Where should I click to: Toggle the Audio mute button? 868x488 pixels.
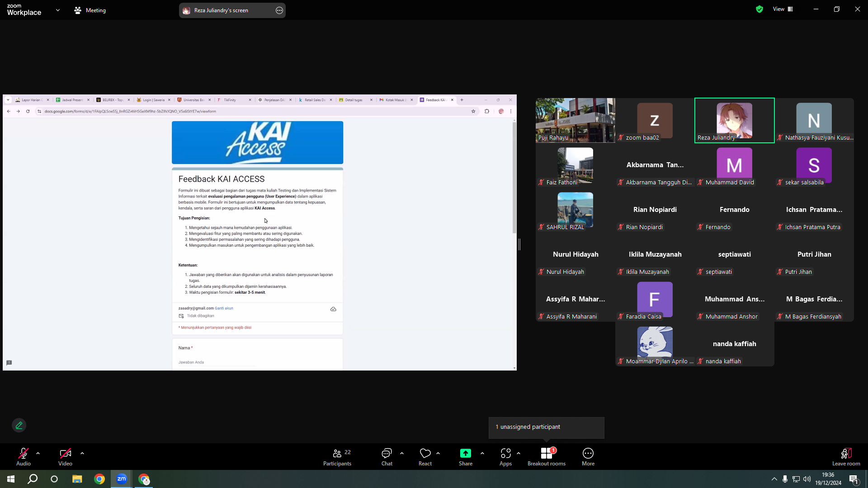click(x=24, y=457)
